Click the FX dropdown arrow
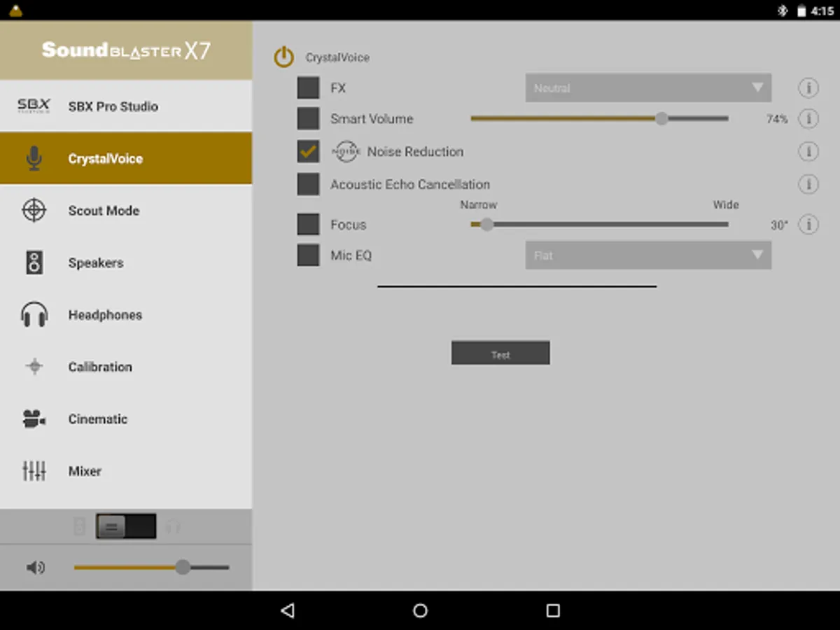The height and width of the screenshot is (630, 840). 757,87
